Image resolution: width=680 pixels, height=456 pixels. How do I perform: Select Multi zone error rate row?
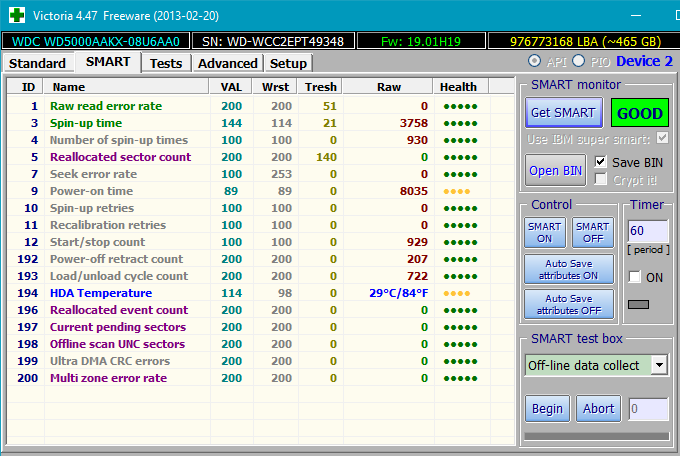point(260,378)
